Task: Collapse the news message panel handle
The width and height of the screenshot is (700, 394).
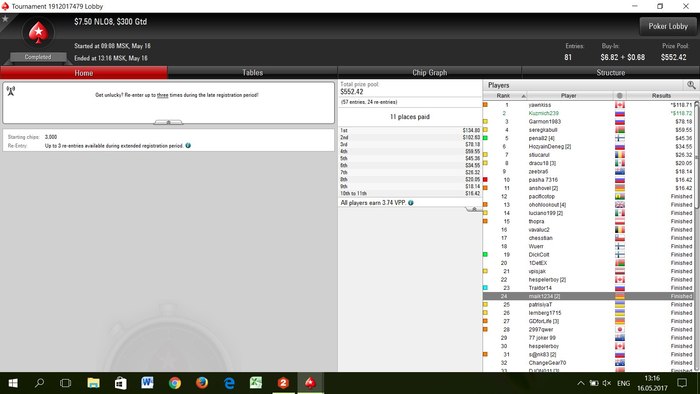Action: tap(168, 122)
